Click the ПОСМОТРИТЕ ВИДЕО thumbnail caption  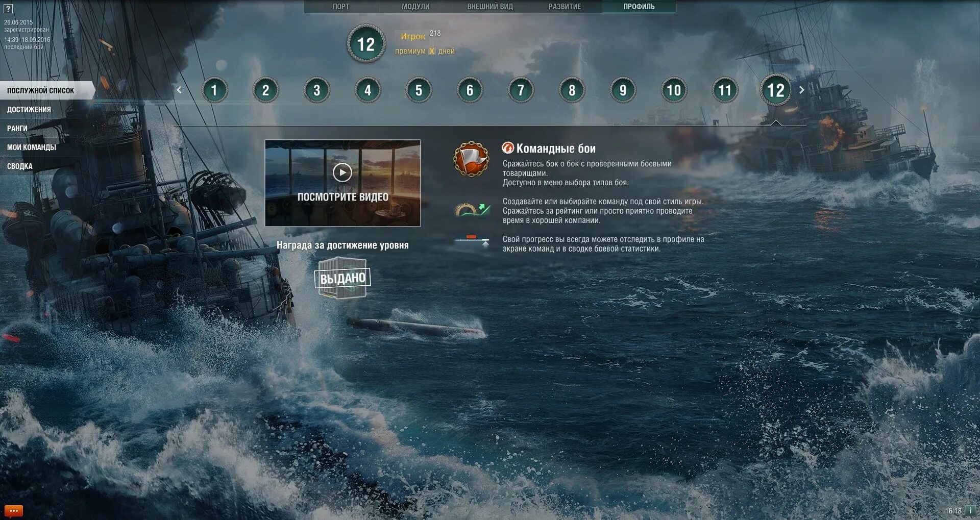click(x=342, y=197)
